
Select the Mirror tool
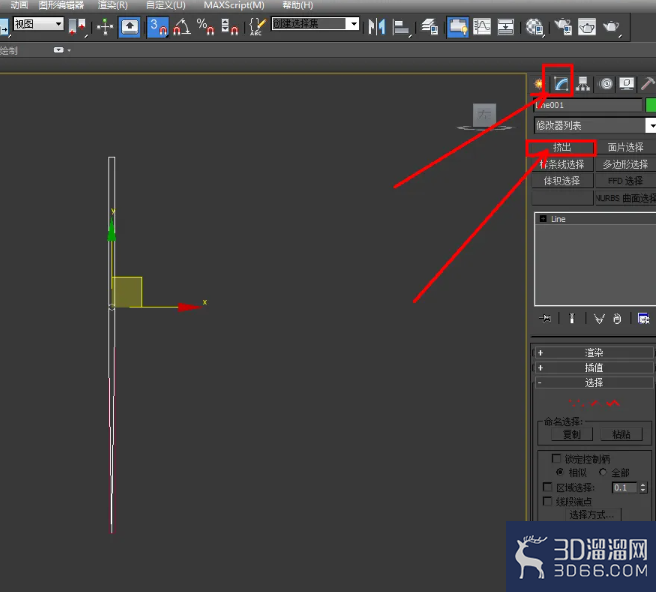(x=377, y=27)
